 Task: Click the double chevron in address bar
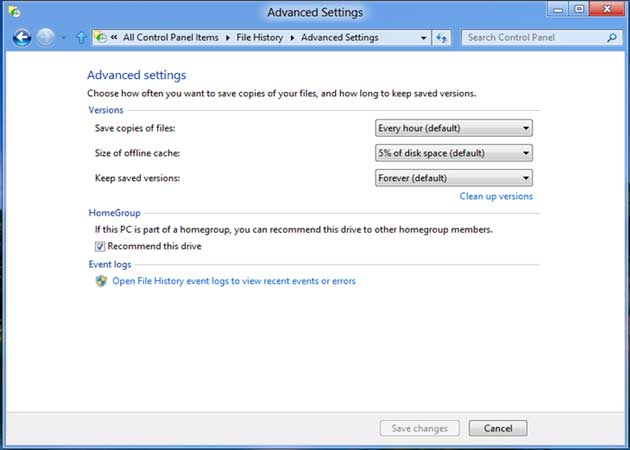point(114,37)
